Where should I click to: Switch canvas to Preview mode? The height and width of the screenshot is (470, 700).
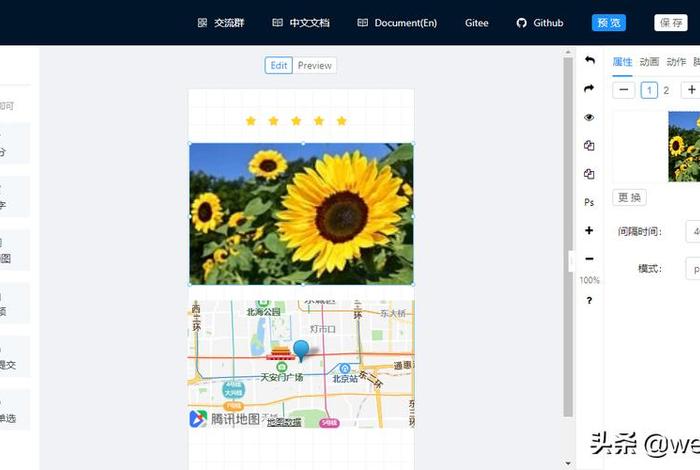315,66
